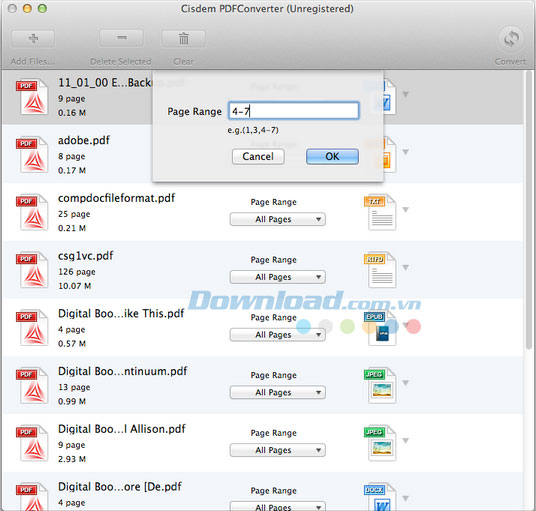
Task: Click the Add Files plus button
Action: tap(33, 38)
